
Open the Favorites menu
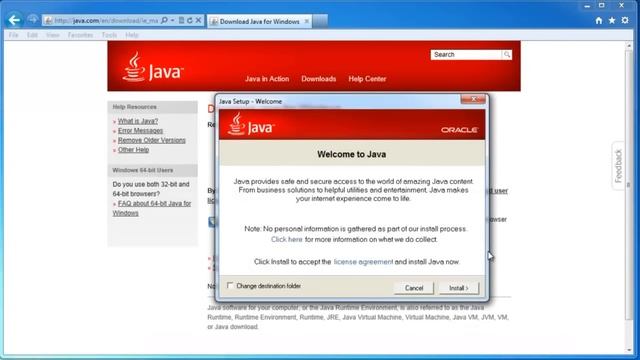[x=80, y=35]
